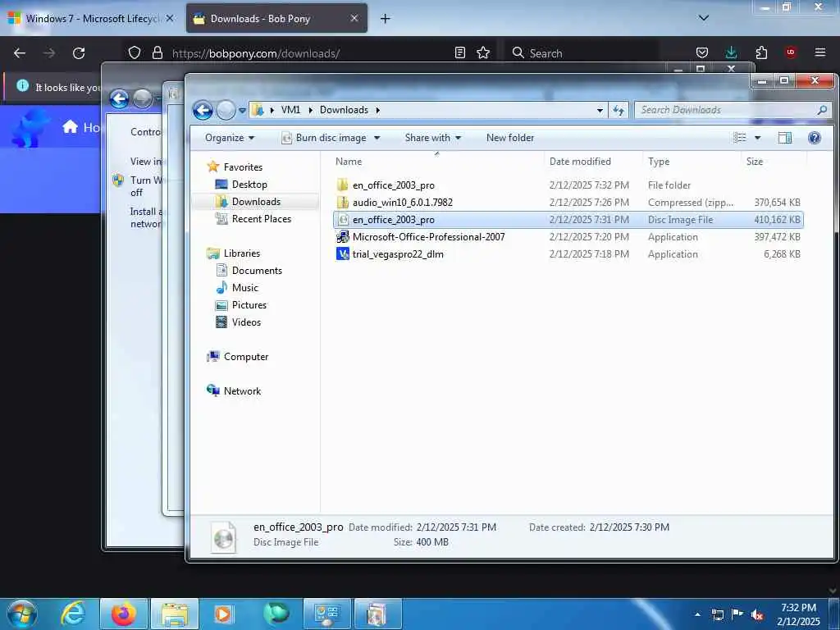The image size is (840, 630).
Task: List all Firefox tabs with chevron
Action: click(x=703, y=18)
